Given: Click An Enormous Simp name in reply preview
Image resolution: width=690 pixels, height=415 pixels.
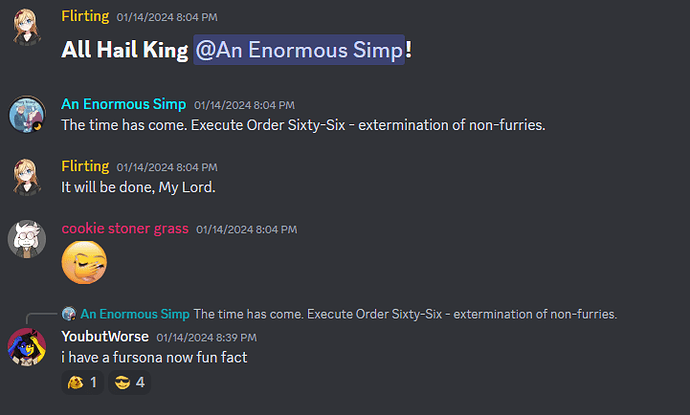Looking at the screenshot, I should (135, 314).
